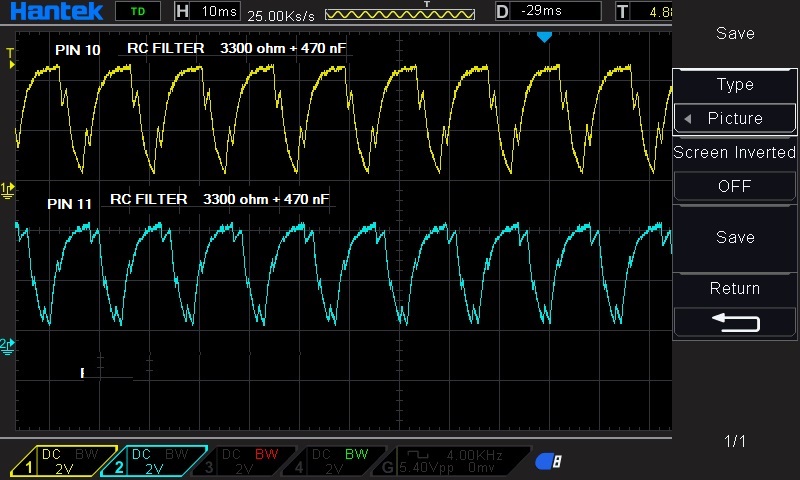Click the channel 1 ground reference marker
Image resolution: width=800 pixels, height=480 pixels.
(x=8, y=190)
